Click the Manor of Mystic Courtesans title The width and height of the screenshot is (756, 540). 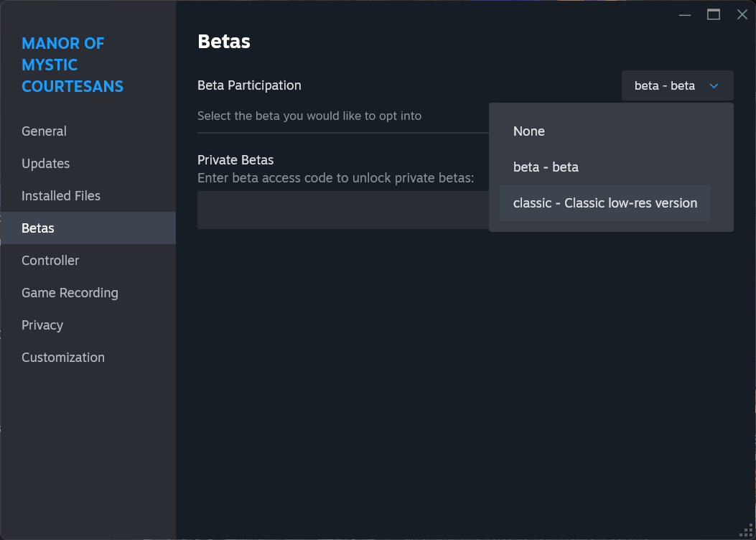(73, 65)
